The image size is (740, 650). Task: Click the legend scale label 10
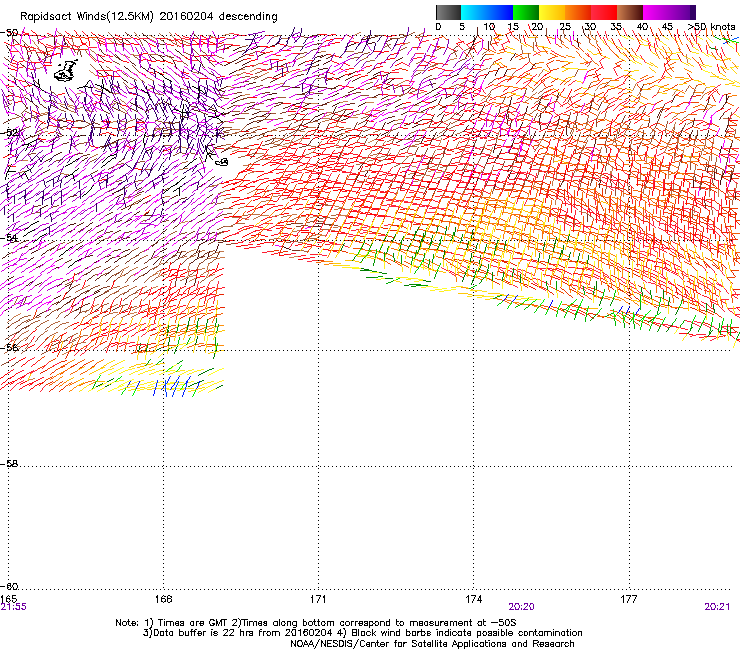coord(489,27)
